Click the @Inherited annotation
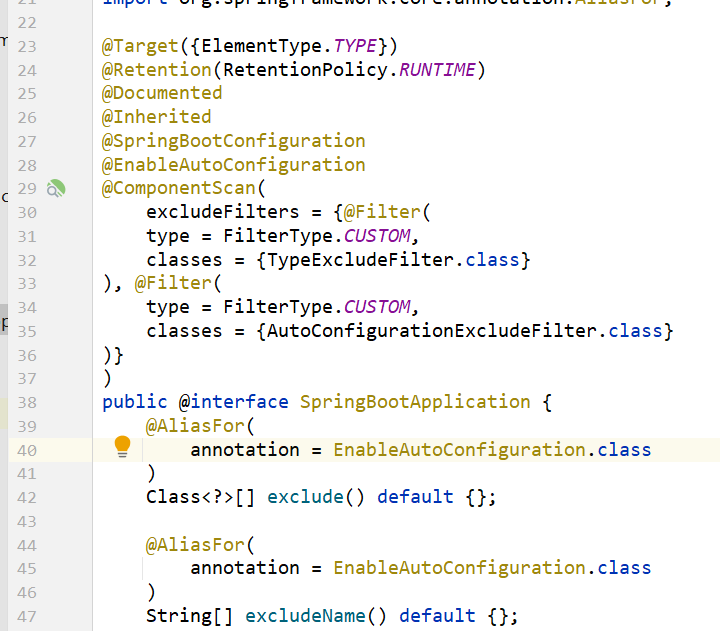720x631 pixels. (156, 117)
